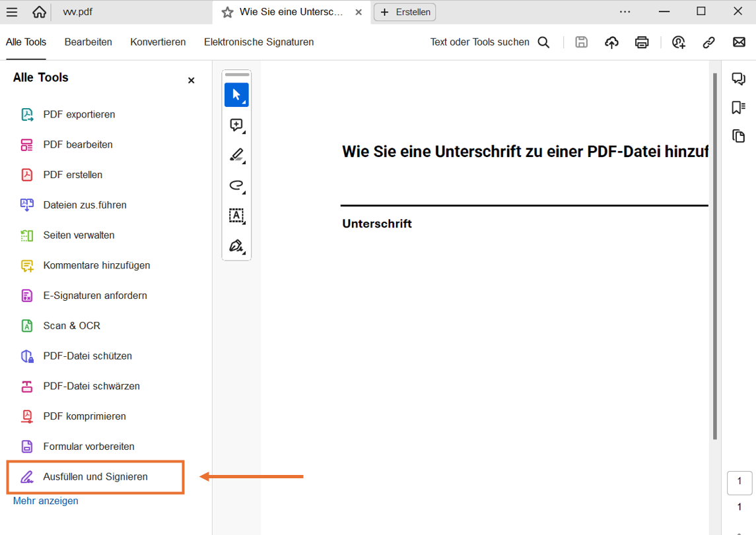Image resolution: width=756 pixels, height=535 pixels.
Task: Select the arrow selection tool
Action: 236,94
